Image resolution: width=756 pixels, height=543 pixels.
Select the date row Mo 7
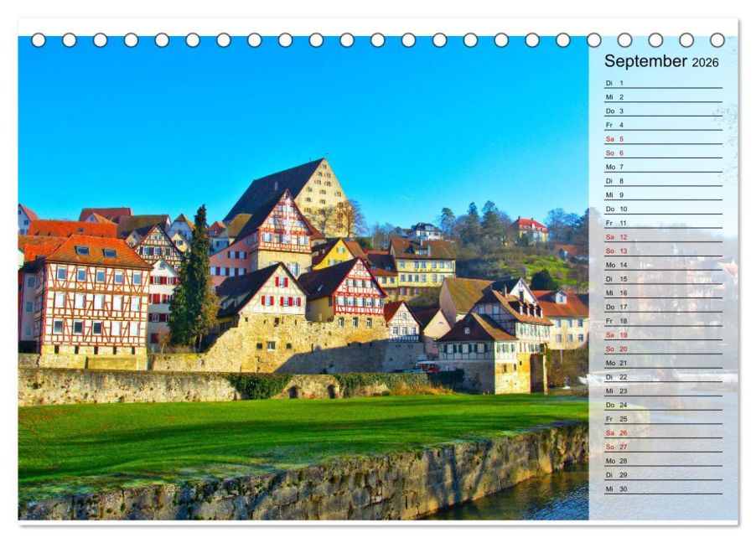tap(664, 167)
